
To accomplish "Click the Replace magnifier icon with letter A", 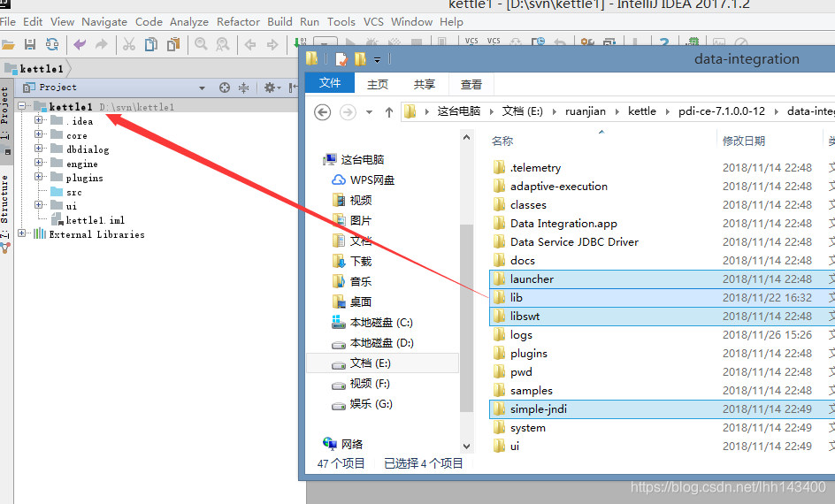I will coord(223,44).
